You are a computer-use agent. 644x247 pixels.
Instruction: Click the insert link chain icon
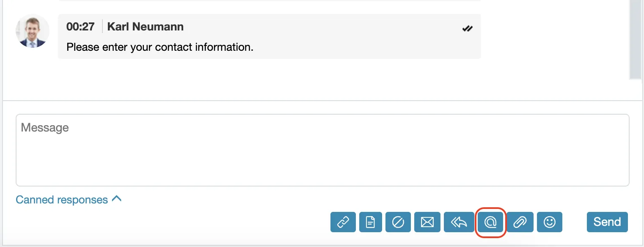click(x=343, y=222)
